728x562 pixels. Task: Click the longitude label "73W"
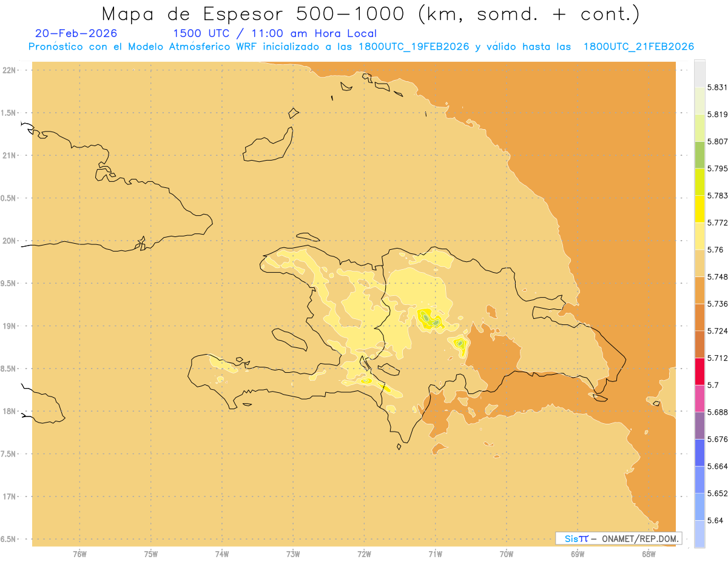(x=293, y=554)
